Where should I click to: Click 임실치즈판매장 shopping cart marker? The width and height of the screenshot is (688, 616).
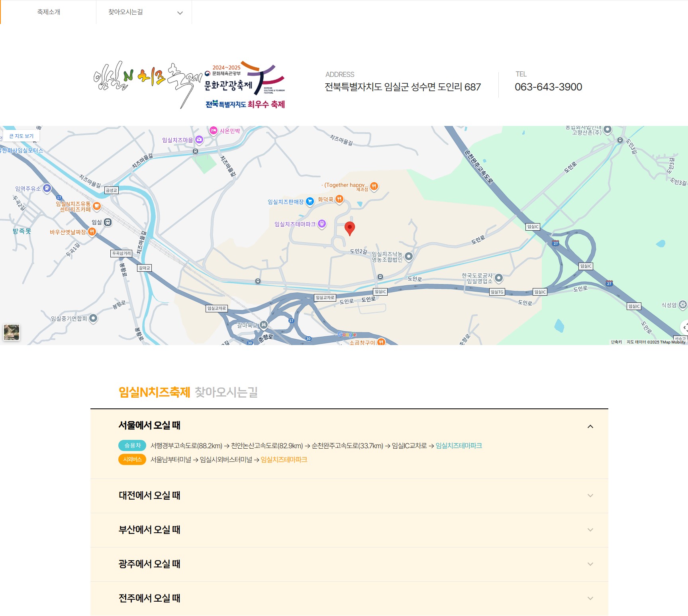point(310,202)
